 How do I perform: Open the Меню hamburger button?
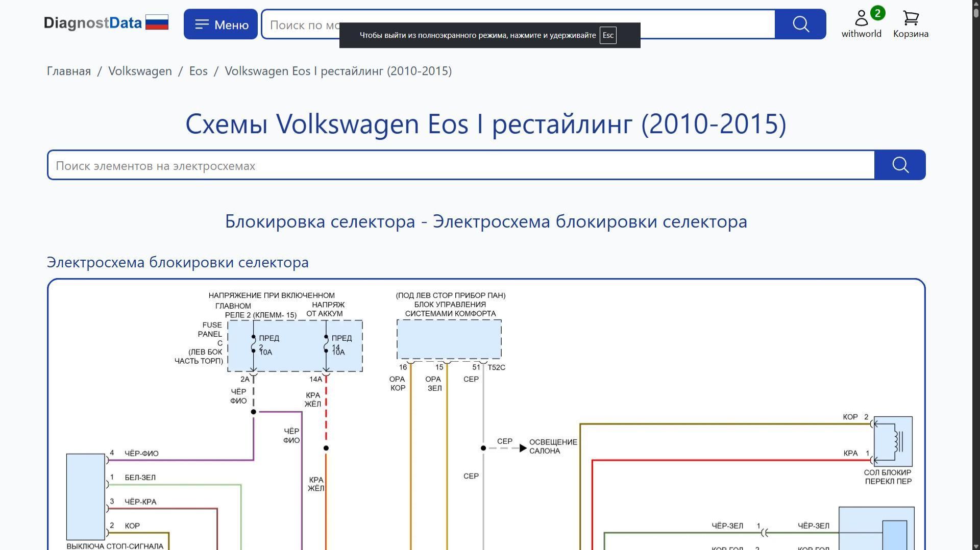pyautogui.click(x=220, y=24)
